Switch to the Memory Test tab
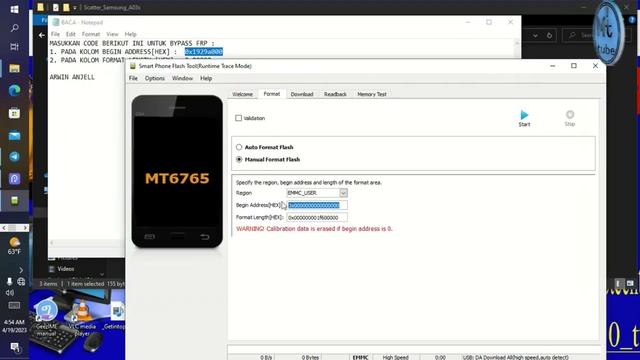This screenshot has height=360, width=640. [372, 94]
